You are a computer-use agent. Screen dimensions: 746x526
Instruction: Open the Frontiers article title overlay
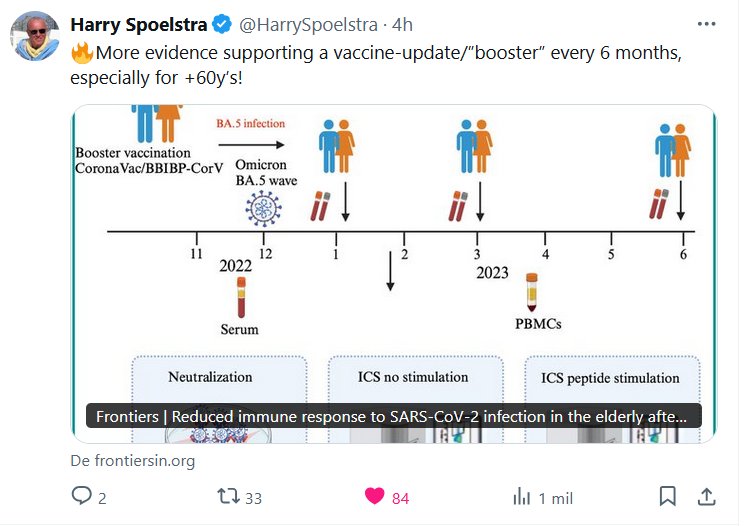coord(394,416)
